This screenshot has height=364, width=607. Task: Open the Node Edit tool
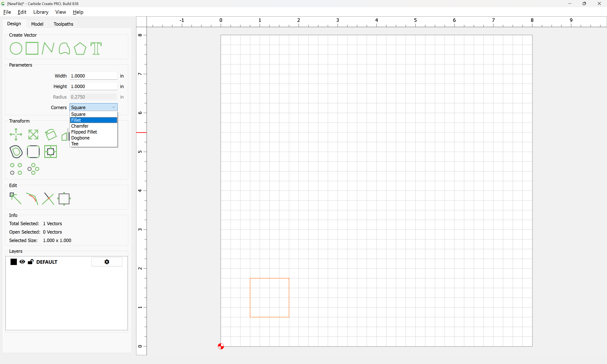click(x=15, y=198)
